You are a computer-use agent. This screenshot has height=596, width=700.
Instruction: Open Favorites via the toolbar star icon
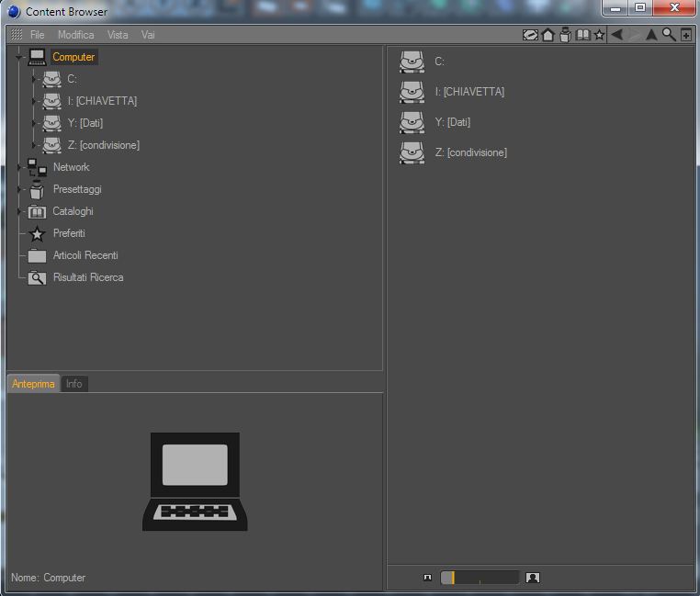(x=600, y=35)
